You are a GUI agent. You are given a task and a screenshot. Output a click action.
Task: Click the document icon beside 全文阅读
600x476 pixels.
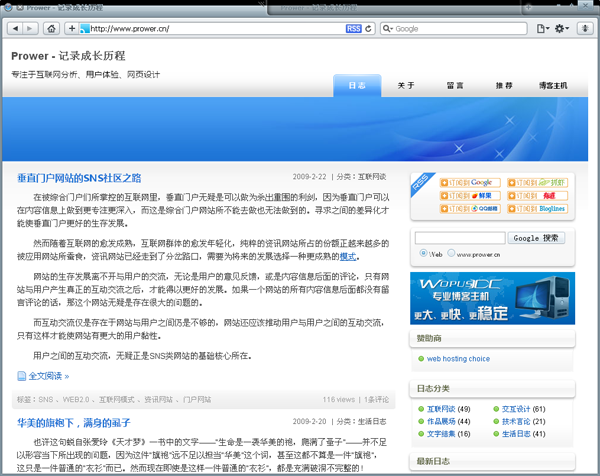[x=21, y=376]
